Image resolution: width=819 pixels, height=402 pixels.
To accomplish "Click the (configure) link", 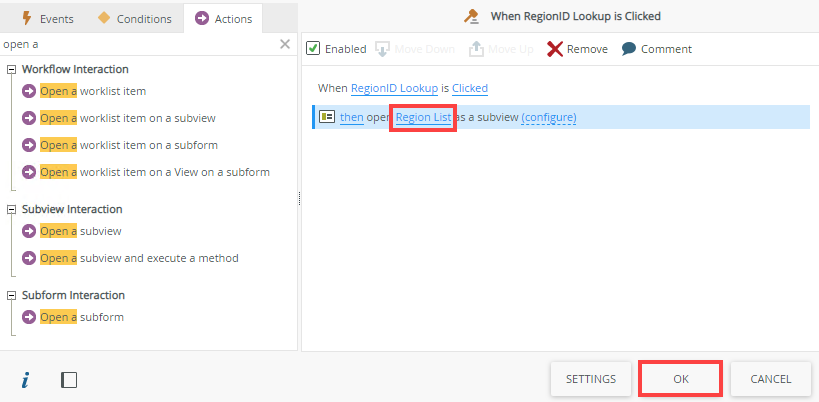I will coord(548,117).
